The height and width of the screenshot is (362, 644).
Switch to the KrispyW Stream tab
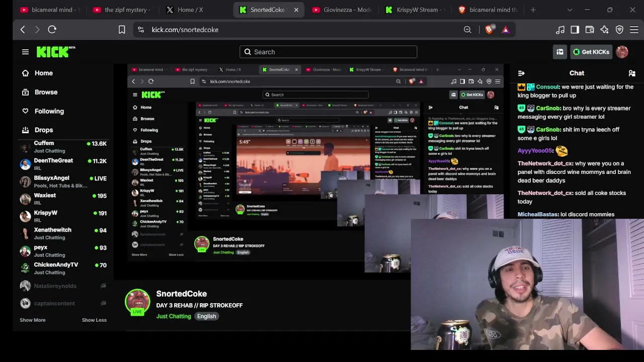coord(416,10)
